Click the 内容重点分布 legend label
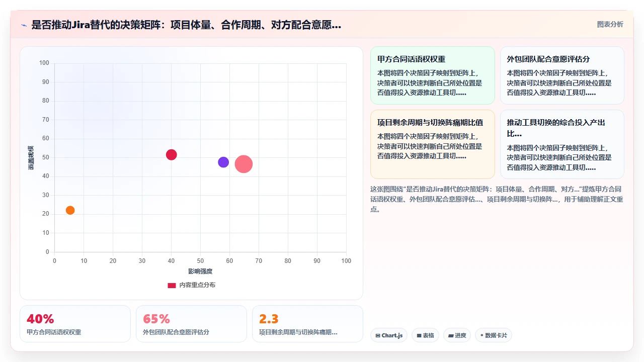644x362 pixels. (197, 285)
